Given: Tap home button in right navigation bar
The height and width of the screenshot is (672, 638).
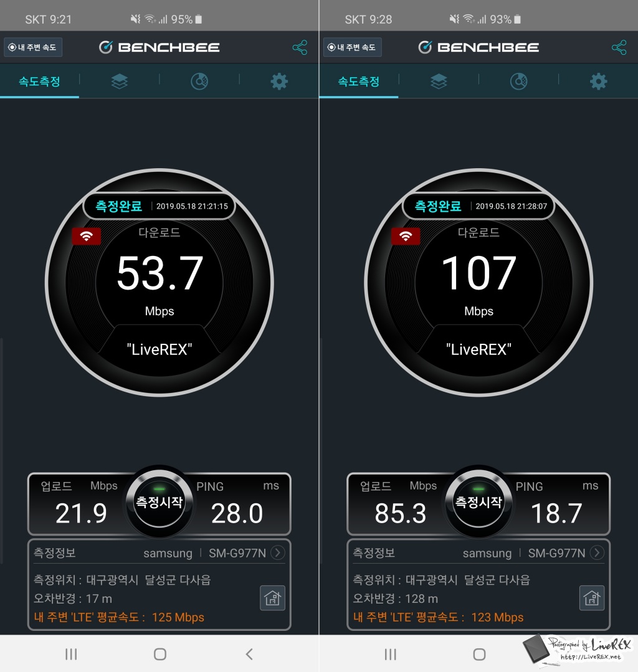Looking at the screenshot, I should (x=479, y=654).
